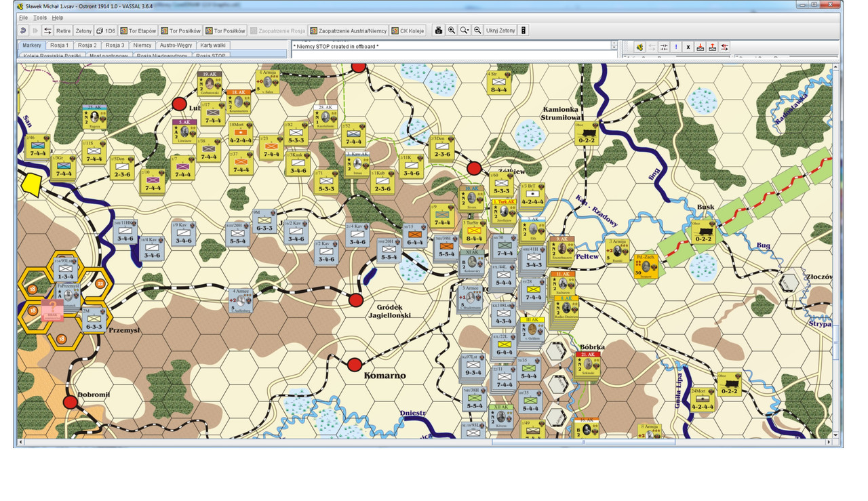Select the Markery tab
This screenshot has height=501, width=868.
pos(32,45)
